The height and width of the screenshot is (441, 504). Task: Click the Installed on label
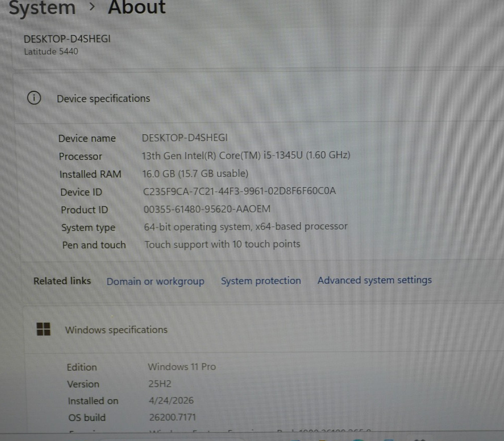(93, 401)
